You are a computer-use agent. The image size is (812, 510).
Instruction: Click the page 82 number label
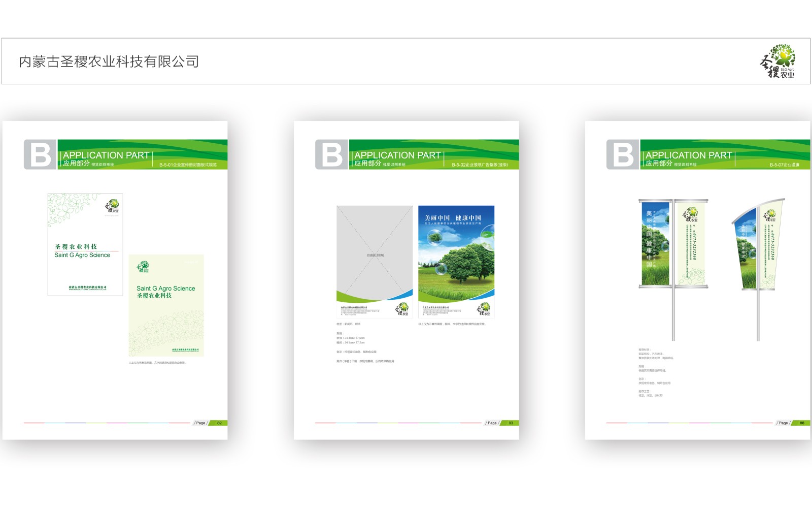219,423
